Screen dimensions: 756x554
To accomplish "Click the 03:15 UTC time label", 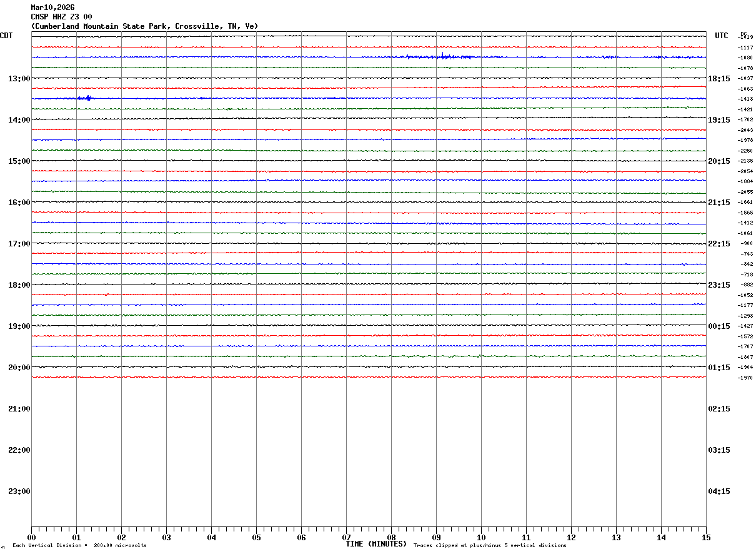I will pos(719,450).
